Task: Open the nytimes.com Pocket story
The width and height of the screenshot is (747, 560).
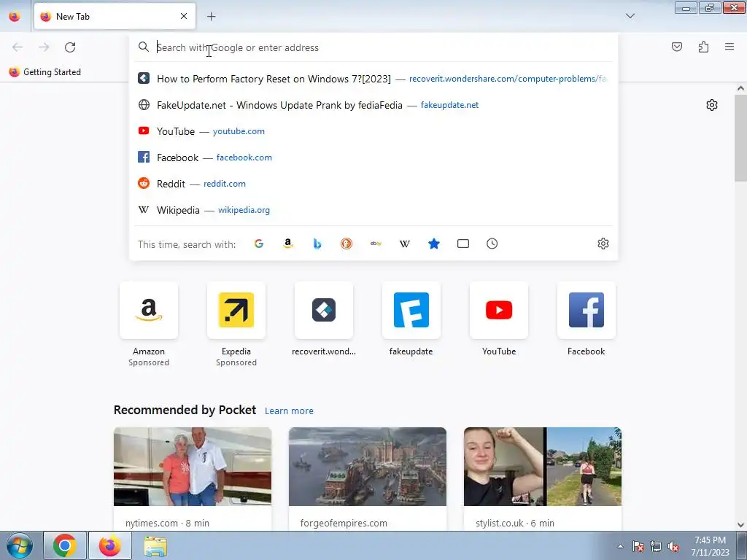Action: tap(193, 479)
